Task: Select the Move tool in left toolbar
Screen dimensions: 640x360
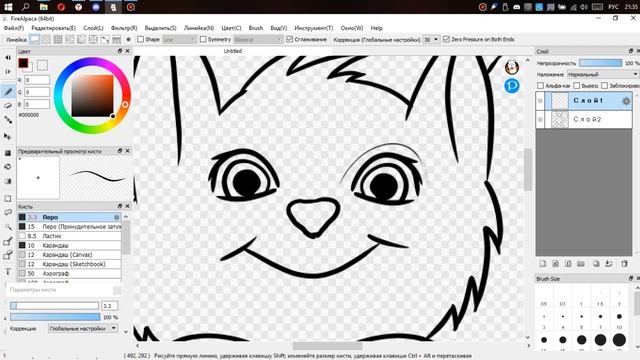Action: click(x=8, y=136)
